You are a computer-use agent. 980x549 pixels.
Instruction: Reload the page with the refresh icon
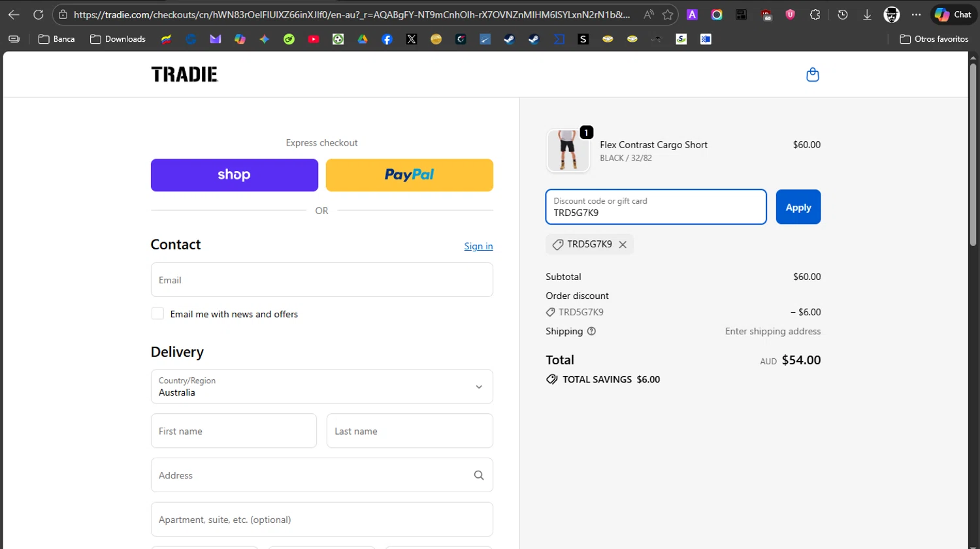click(x=39, y=14)
